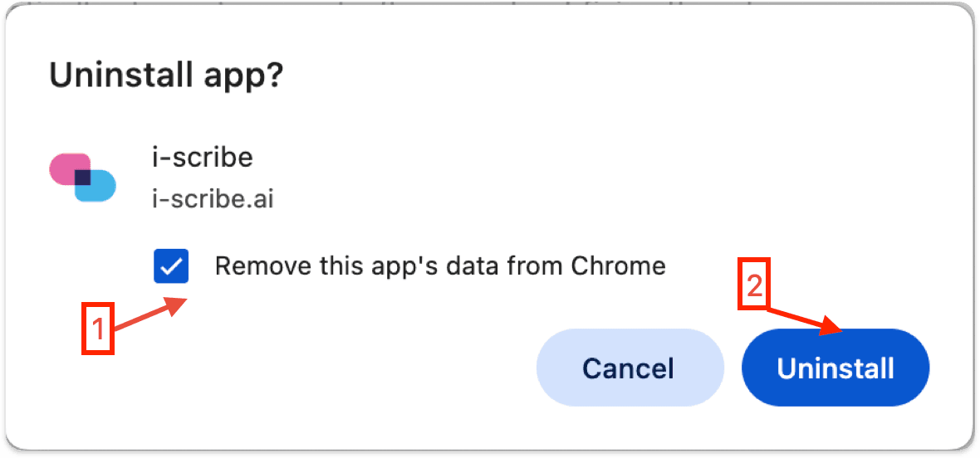Click the red annotation box labeled 1

click(x=98, y=329)
